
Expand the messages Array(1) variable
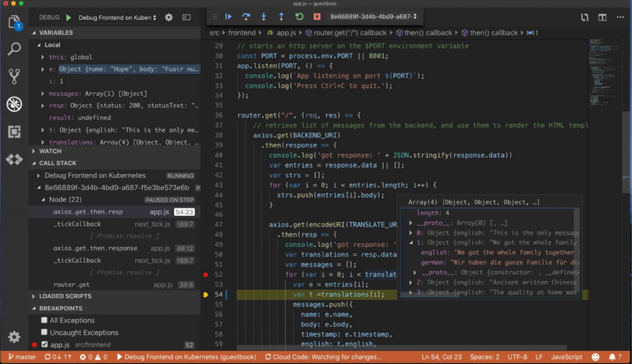(x=43, y=94)
